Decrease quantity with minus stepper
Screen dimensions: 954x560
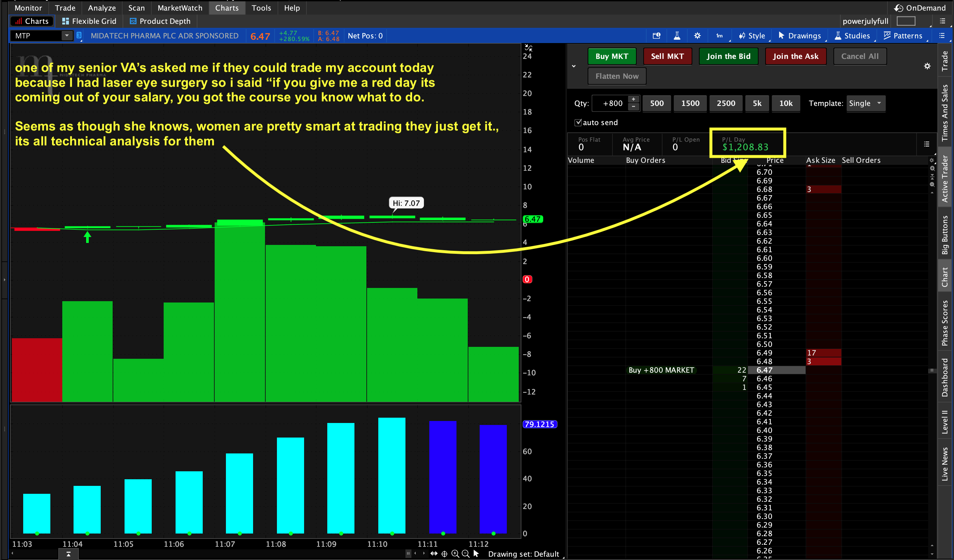click(x=633, y=107)
